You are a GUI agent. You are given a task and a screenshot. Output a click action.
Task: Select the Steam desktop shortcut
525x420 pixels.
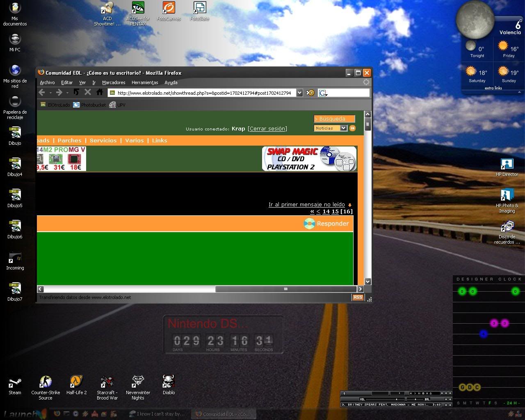tap(15, 385)
